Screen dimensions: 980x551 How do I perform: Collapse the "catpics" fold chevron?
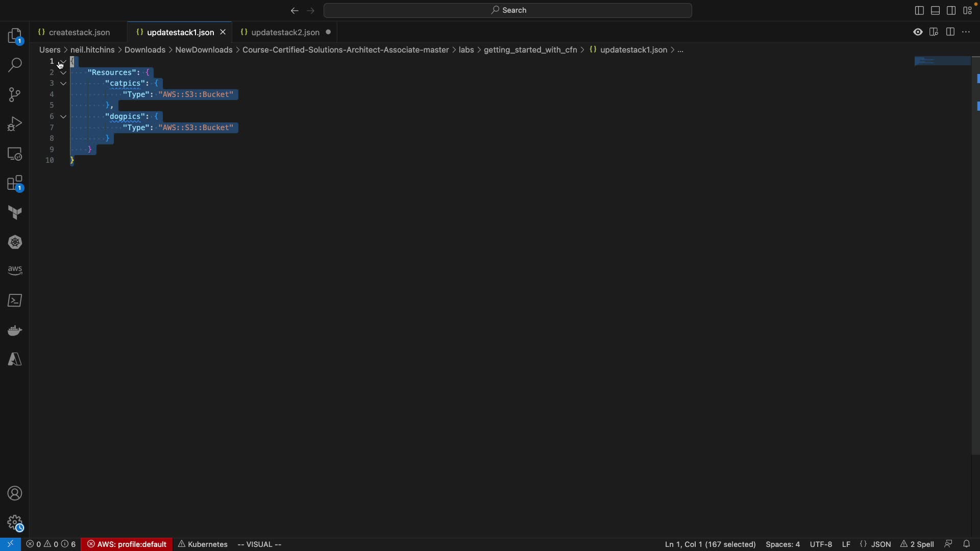click(x=63, y=84)
